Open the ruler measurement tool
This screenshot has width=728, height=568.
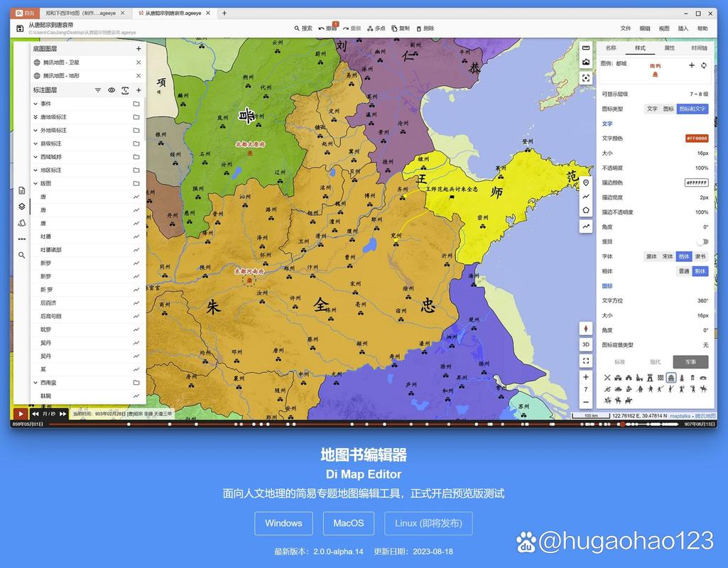tap(586, 48)
